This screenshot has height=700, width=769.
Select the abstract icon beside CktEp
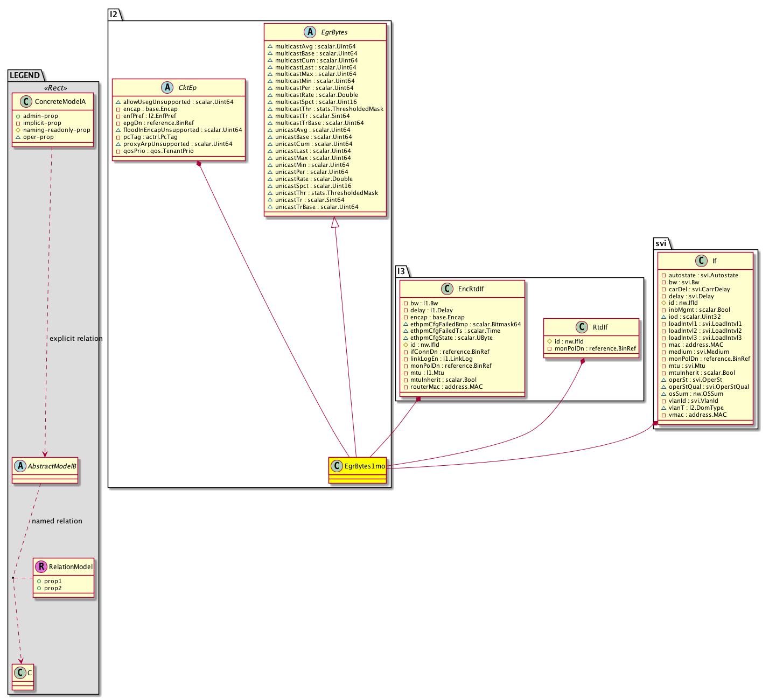167,88
